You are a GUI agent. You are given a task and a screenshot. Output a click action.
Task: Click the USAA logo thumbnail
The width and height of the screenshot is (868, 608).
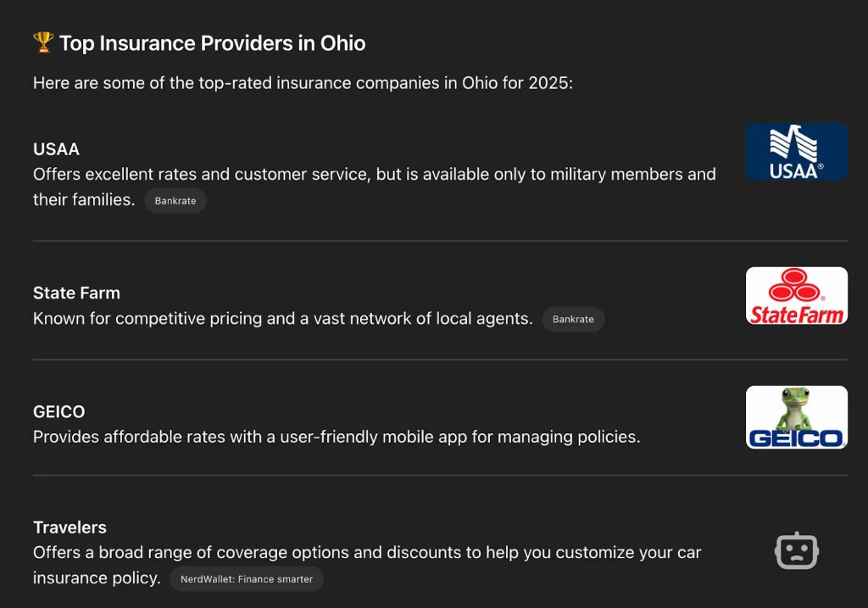tap(796, 151)
